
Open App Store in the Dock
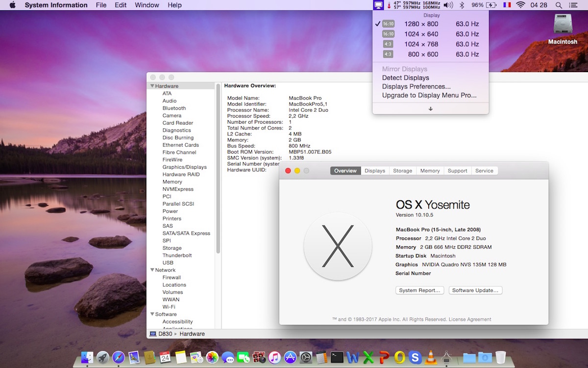tap(290, 358)
